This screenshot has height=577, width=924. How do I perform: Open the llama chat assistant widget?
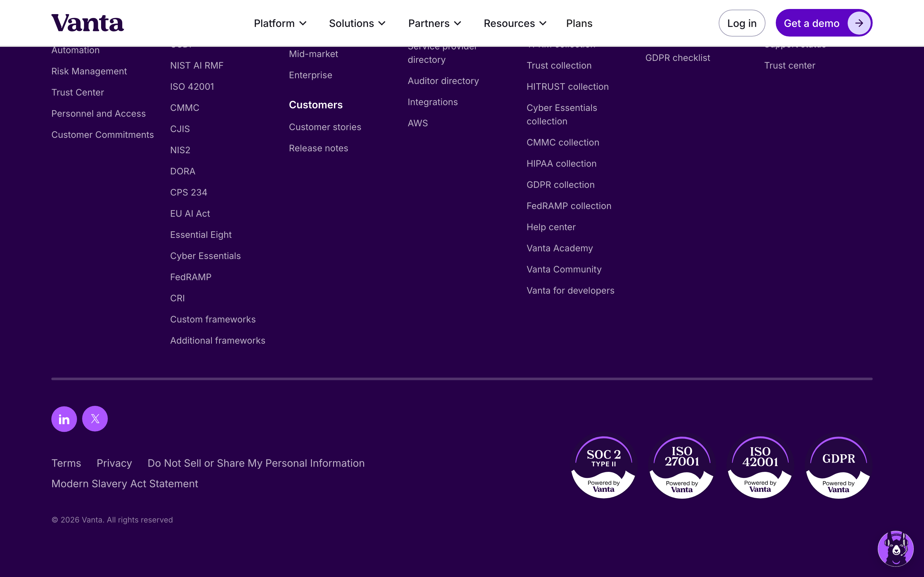point(895,548)
